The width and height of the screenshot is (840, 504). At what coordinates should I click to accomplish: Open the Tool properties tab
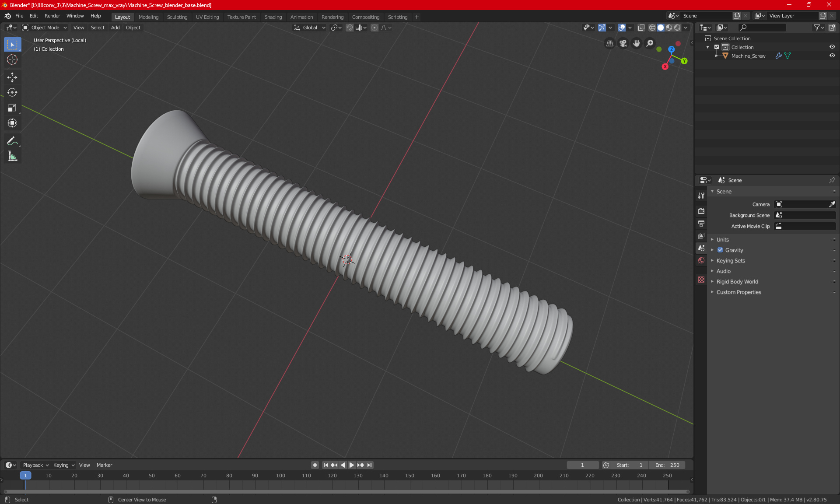[x=701, y=196]
